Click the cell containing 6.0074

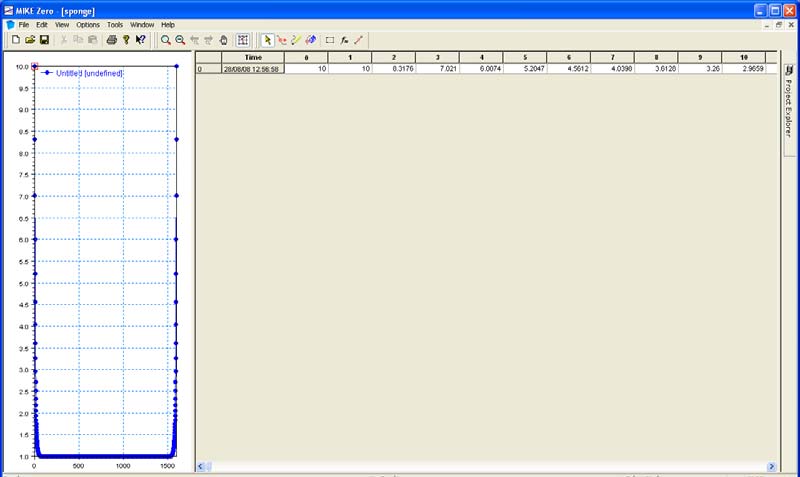click(482, 68)
